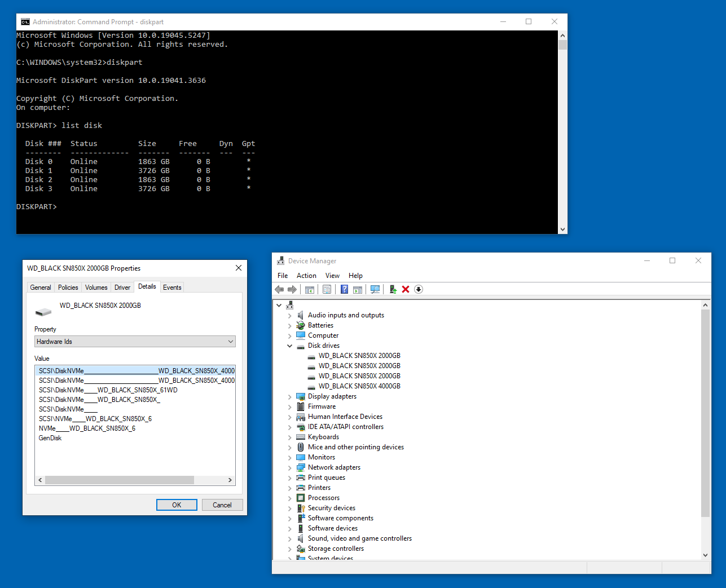The height and width of the screenshot is (588, 726).
Task: Switch to the Volumes tab
Action: coord(96,288)
